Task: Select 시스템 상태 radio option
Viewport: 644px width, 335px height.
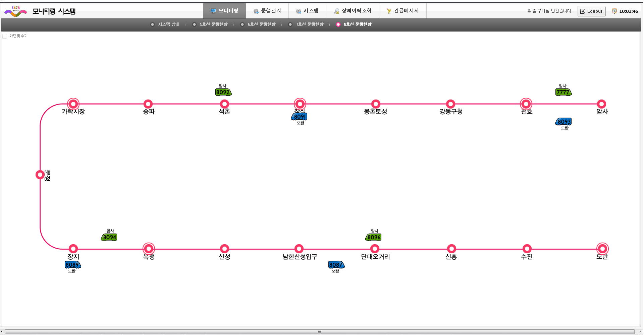Action: pyautogui.click(x=152, y=24)
